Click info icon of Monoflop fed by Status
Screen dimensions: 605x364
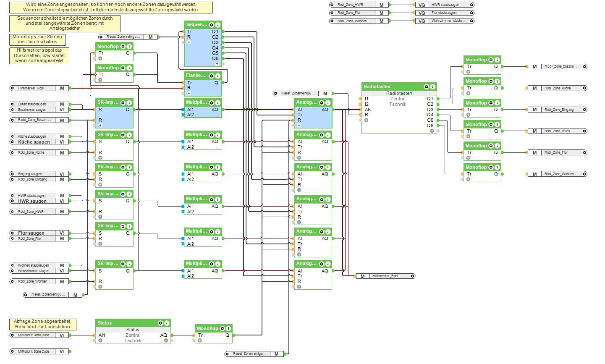228,328
